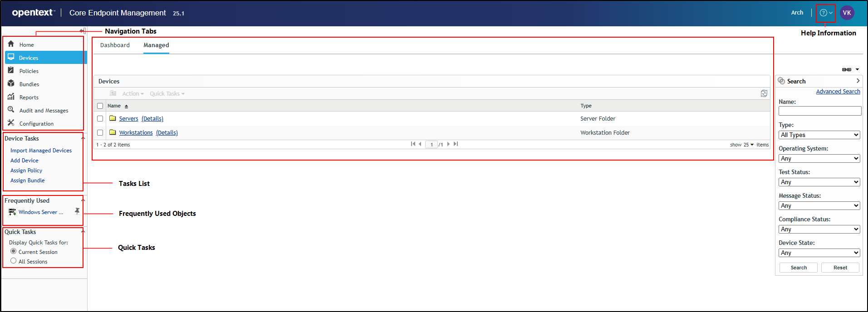Click the Arch zone label
The image size is (868, 312).
[797, 13]
